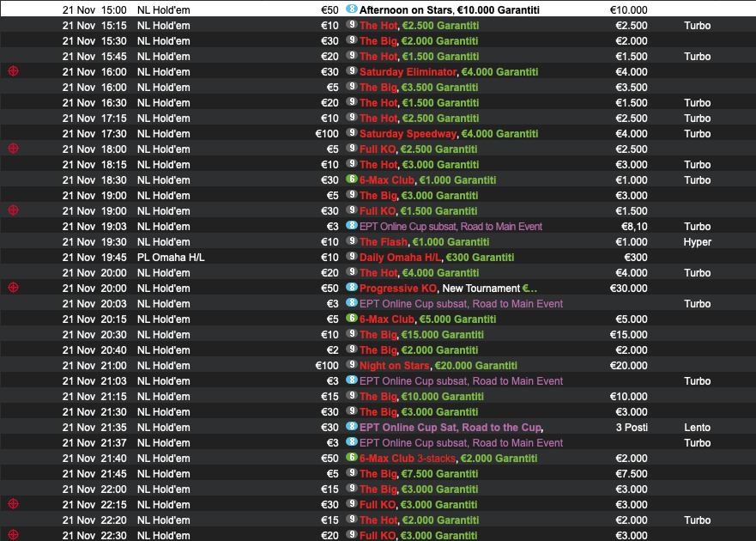The width and height of the screenshot is (756, 541).
Task: Select 6-Max Club 3-stacks, €2.000 Garantiti
Action: point(449,458)
